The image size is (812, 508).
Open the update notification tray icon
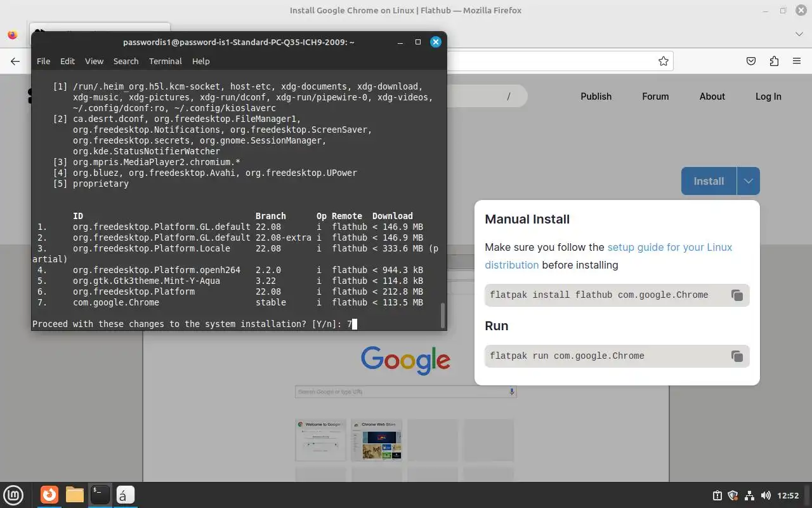(717, 495)
